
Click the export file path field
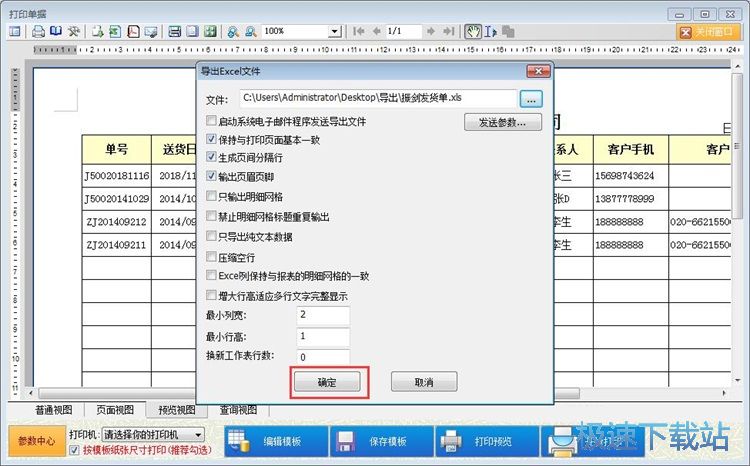[378, 98]
